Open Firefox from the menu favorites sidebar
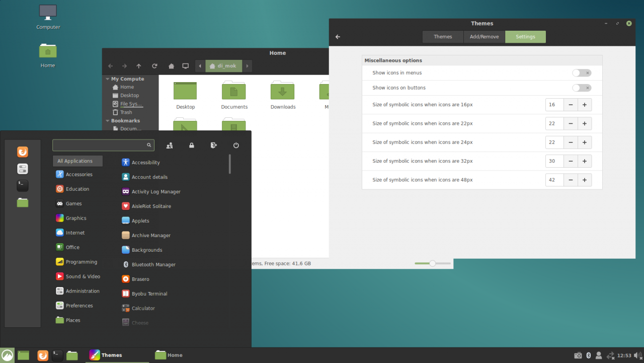 (x=23, y=152)
